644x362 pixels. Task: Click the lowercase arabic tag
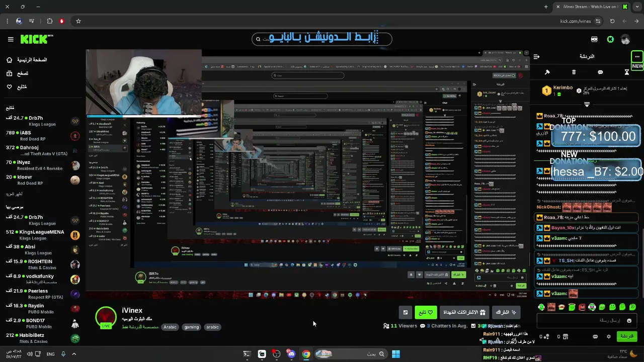click(212, 327)
